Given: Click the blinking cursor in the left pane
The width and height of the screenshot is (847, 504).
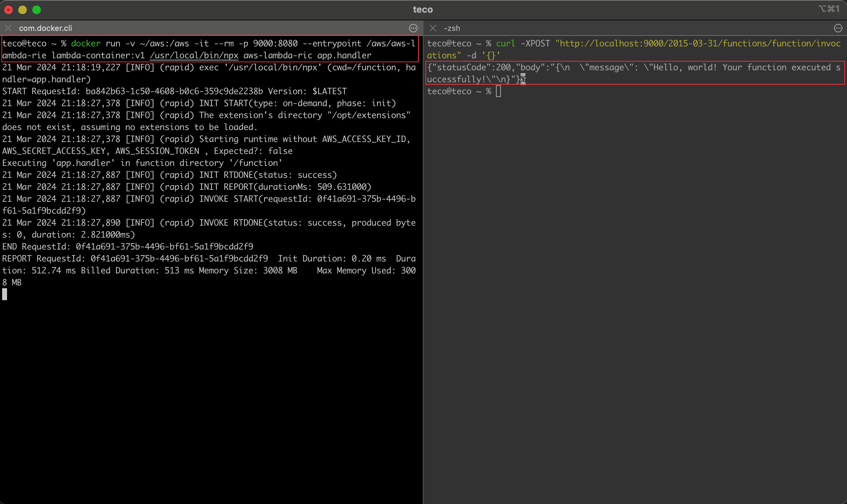Looking at the screenshot, I should (x=5, y=294).
